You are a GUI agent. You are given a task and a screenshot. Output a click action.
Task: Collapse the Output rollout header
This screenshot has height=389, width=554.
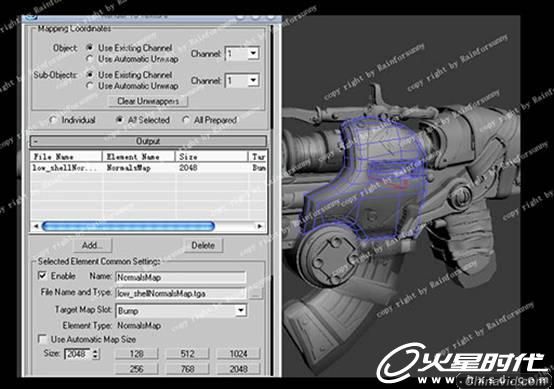tap(148, 141)
